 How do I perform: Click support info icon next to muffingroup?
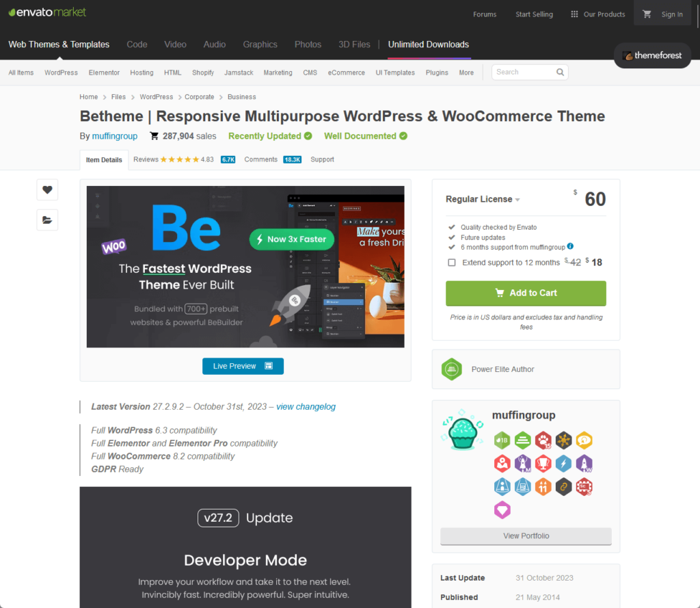pyautogui.click(x=570, y=246)
